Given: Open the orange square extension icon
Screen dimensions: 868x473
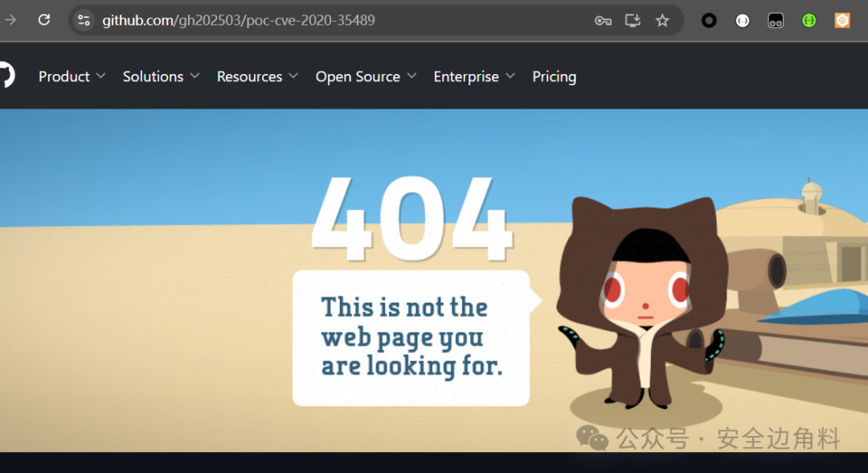Looking at the screenshot, I should (842, 20).
